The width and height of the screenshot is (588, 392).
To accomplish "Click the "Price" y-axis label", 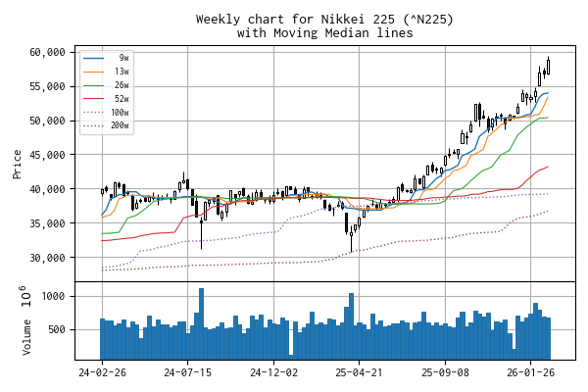I will [x=17, y=165].
